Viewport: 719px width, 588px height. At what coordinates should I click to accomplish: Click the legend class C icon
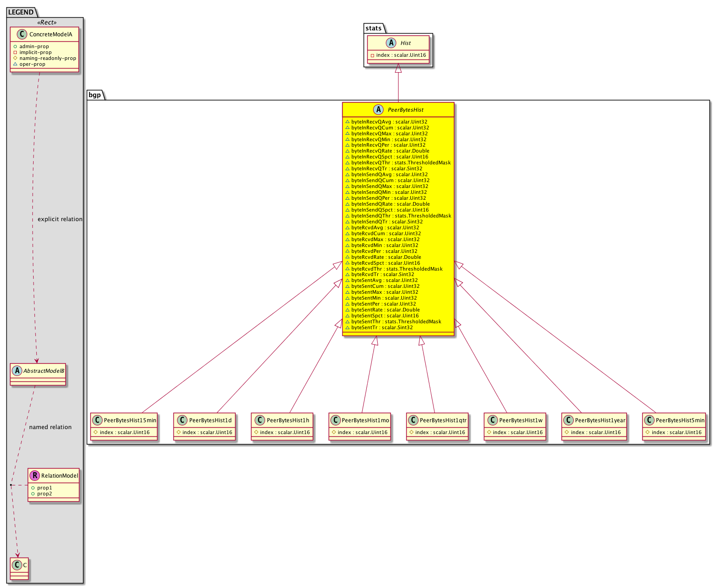[x=17, y=565]
